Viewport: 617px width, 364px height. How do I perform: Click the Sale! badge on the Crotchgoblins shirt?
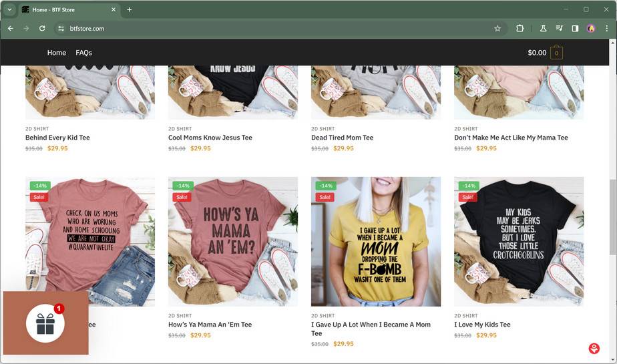click(x=468, y=197)
